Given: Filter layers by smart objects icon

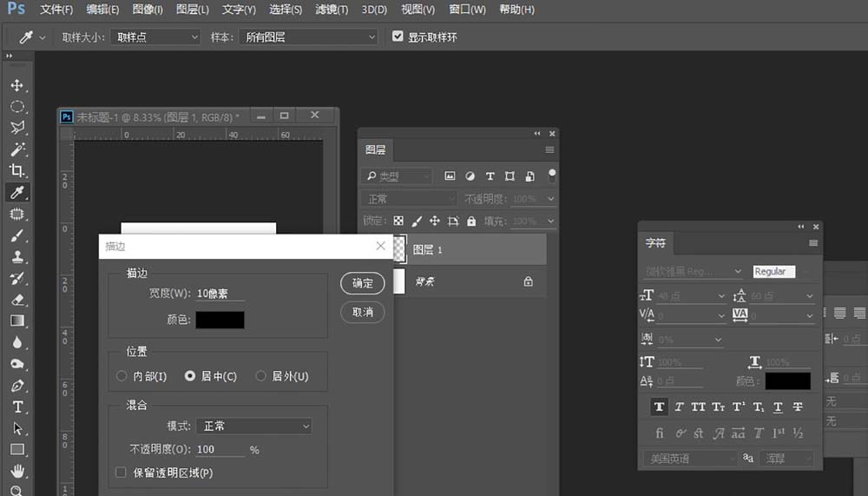Looking at the screenshot, I should [x=529, y=176].
